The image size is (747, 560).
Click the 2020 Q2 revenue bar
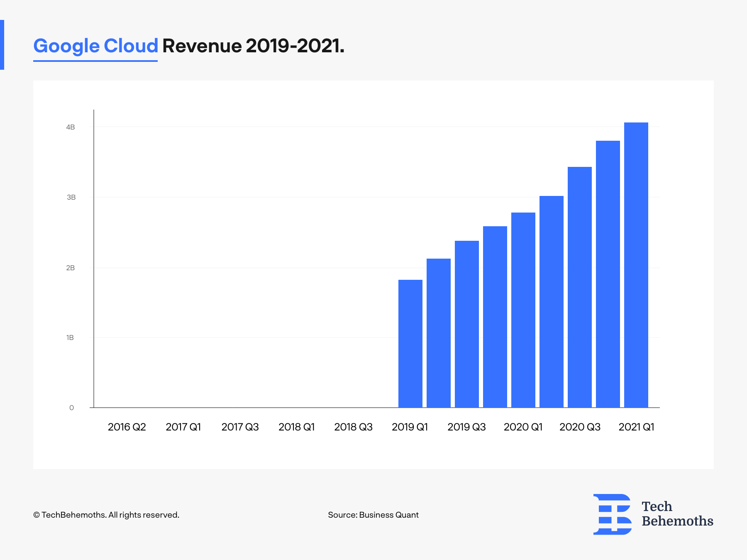click(552, 302)
